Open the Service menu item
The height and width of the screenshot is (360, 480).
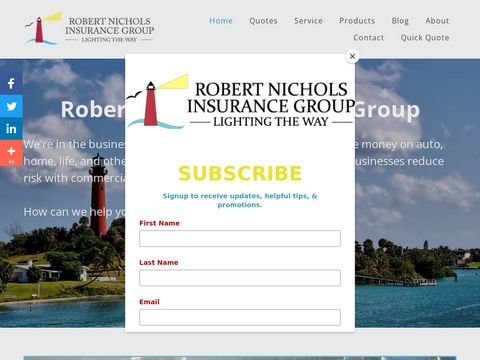click(x=308, y=21)
